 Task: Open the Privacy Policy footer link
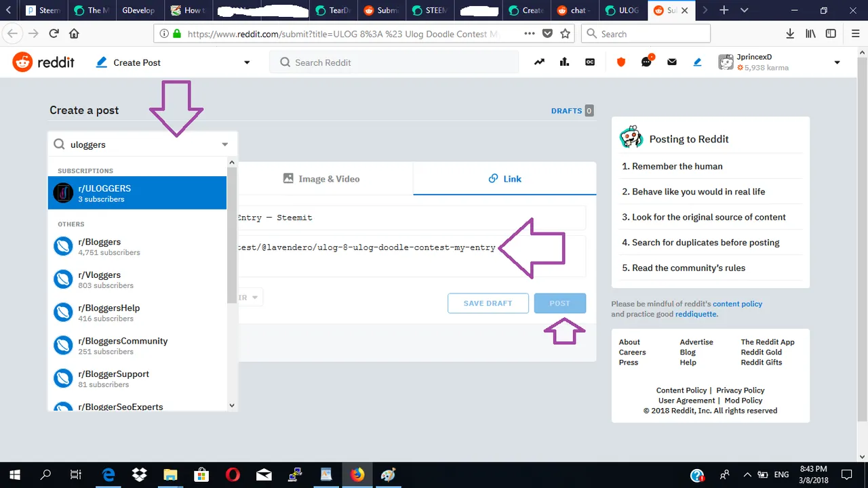(741, 390)
